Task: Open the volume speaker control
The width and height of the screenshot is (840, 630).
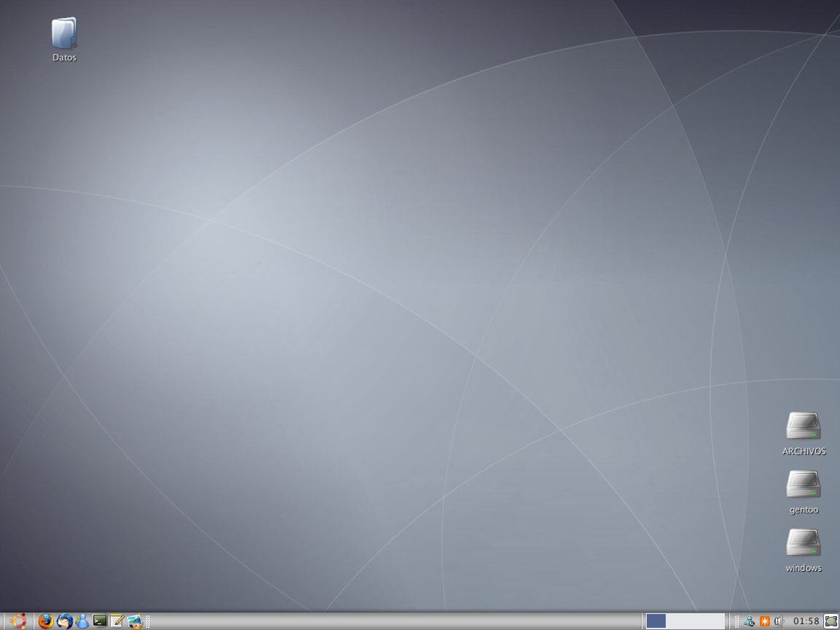Action: tap(779, 621)
